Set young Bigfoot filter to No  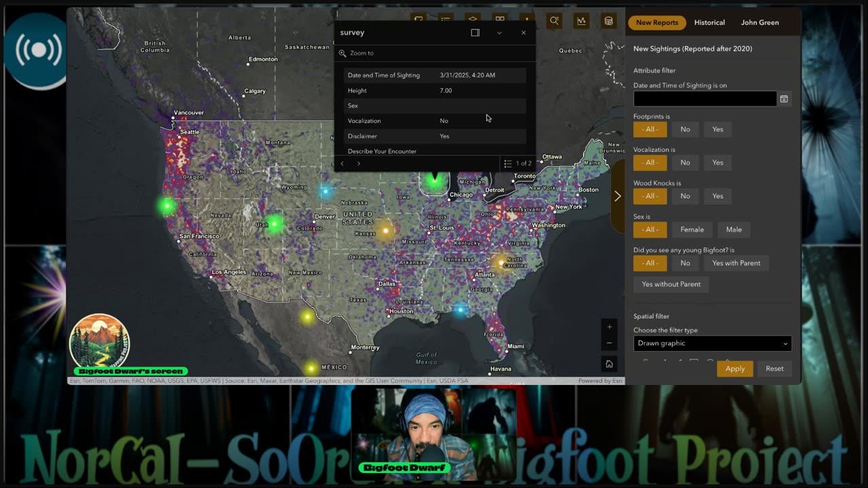point(685,263)
